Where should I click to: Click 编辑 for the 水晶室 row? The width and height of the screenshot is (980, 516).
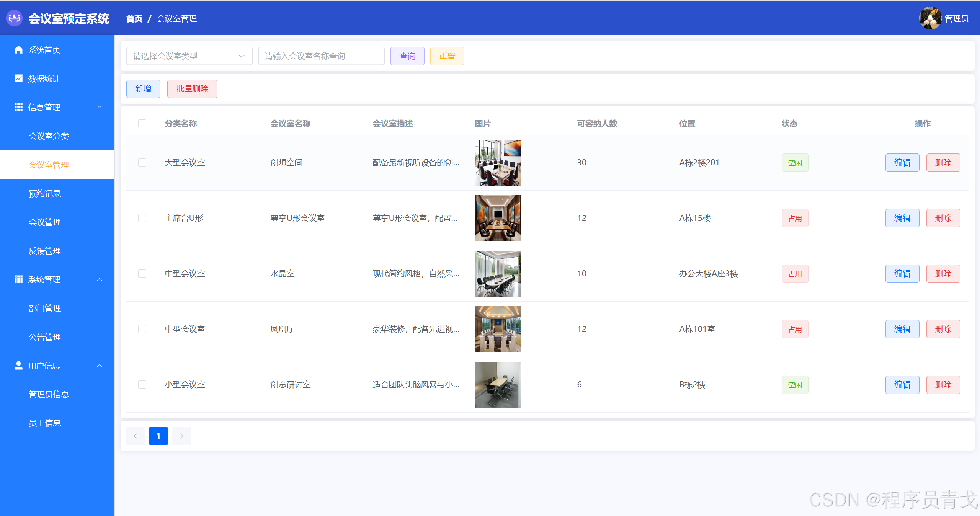902,274
